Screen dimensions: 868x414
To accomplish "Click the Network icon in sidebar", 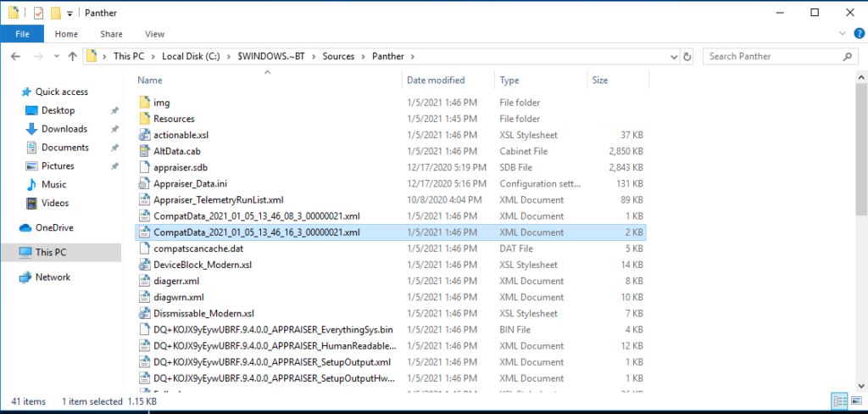I will [25, 277].
